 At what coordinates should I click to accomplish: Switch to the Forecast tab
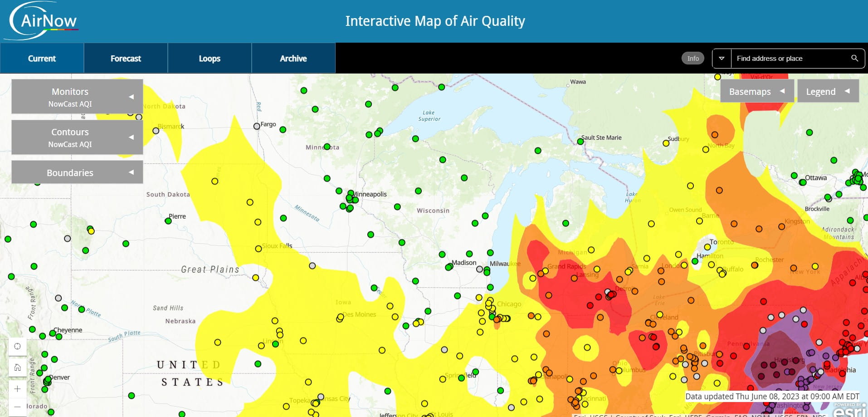click(125, 58)
